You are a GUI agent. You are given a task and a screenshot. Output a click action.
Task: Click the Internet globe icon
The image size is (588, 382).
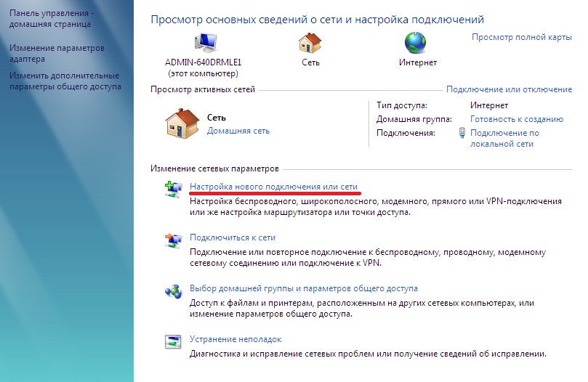coord(415,42)
